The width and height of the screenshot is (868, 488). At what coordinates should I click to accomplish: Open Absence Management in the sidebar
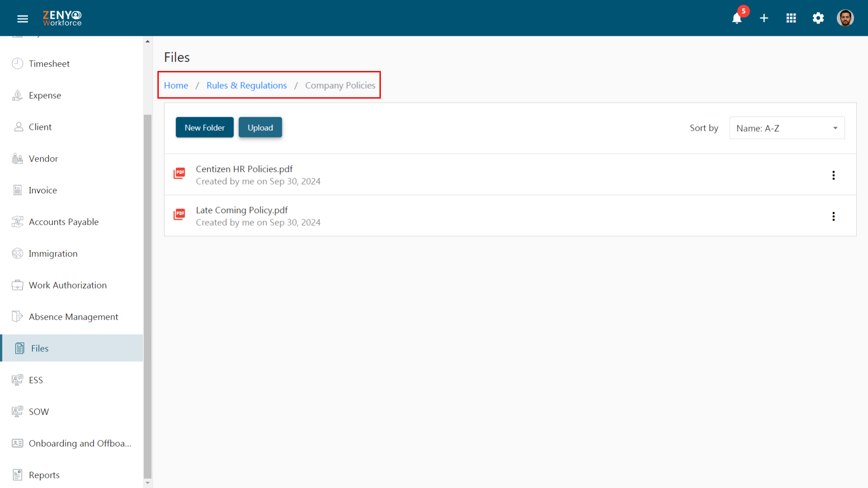click(x=73, y=317)
